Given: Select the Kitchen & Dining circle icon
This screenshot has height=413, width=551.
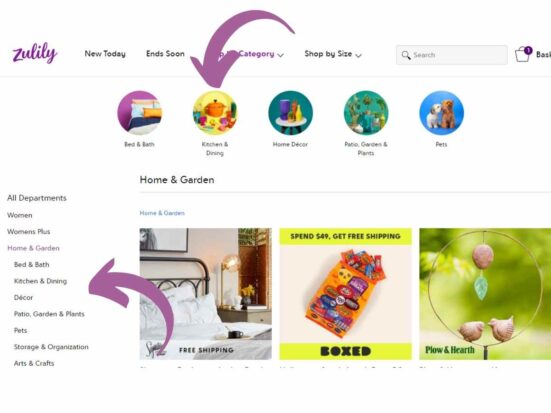Looking at the screenshot, I should [215, 113].
